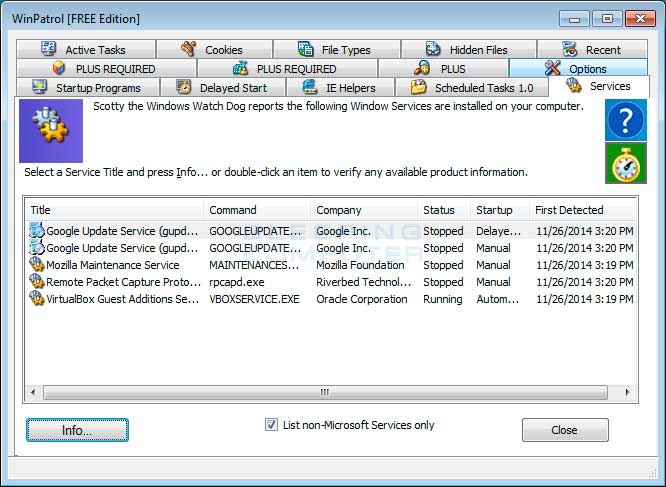Click the VBOXSERVICE.EXE command cell
Image resolution: width=666 pixels, height=487 pixels.
pyautogui.click(x=254, y=299)
